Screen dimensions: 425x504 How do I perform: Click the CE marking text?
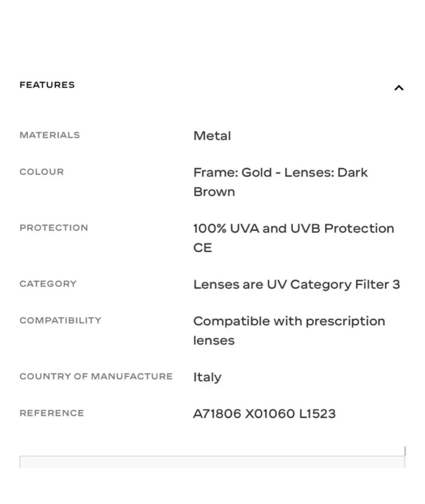(x=203, y=248)
